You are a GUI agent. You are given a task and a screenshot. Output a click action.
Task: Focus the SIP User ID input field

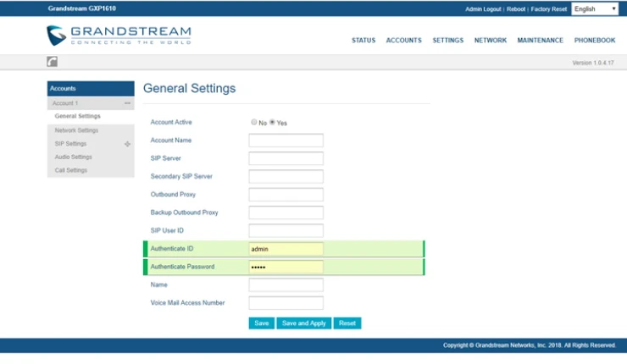click(x=286, y=230)
